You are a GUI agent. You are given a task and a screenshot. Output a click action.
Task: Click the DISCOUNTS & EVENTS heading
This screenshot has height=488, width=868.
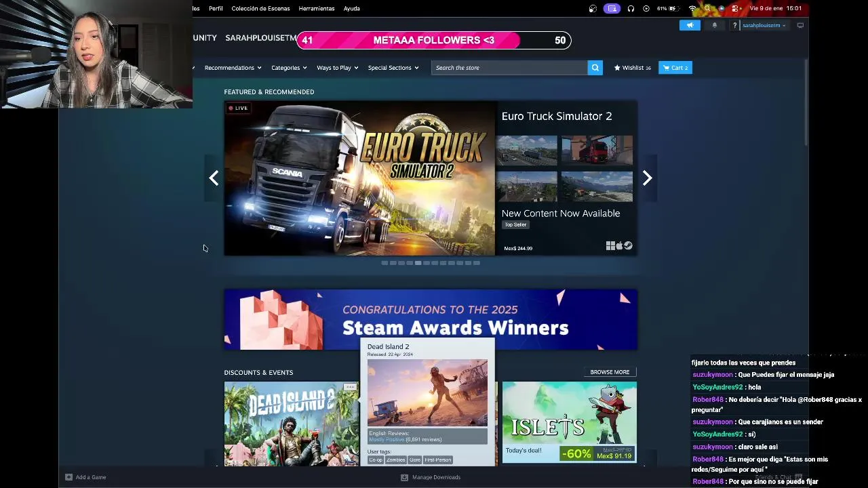pyautogui.click(x=258, y=373)
